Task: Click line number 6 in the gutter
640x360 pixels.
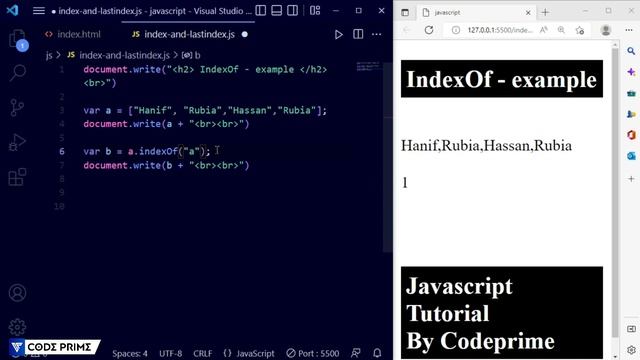Action: tap(62, 151)
